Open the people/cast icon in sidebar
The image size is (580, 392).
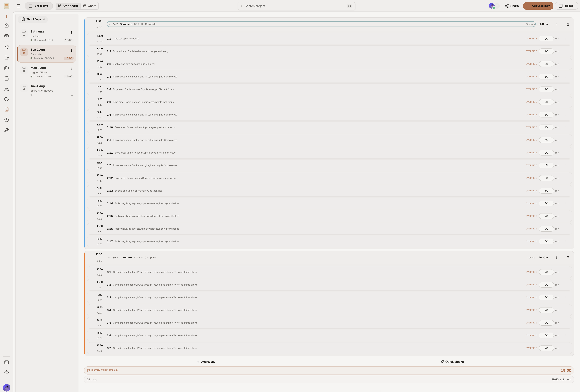pos(6,89)
